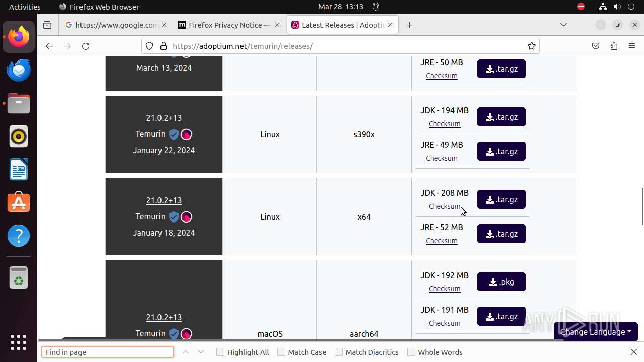The height and width of the screenshot is (362, 644).
Task: Download Linux x64 JRE 52 MB .tar.gz
Action: coord(502,234)
